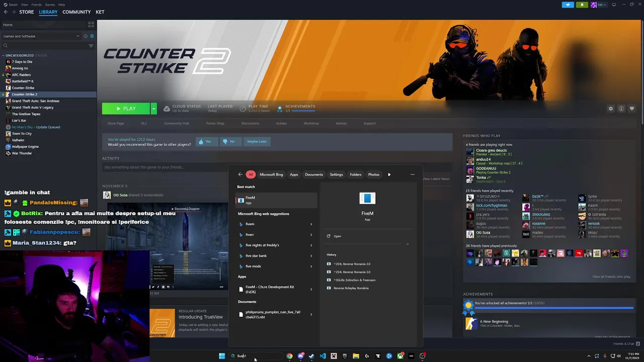Choose Maybe Later on recommendation prompt
Image resolution: width=644 pixels, height=362 pixels.
click(257, 141)
